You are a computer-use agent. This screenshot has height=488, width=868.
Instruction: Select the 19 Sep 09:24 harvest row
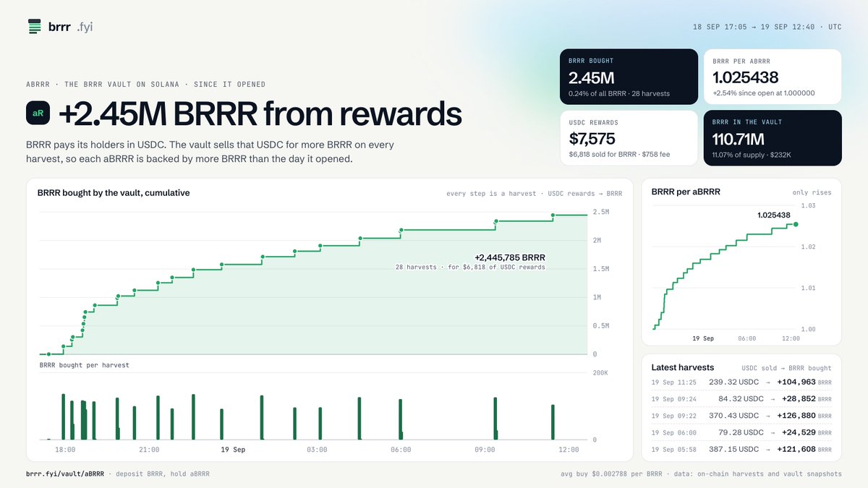point(741,399)
